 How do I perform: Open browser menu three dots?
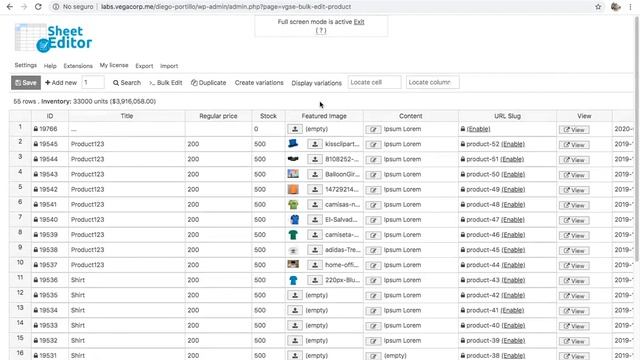coord(631,7)
